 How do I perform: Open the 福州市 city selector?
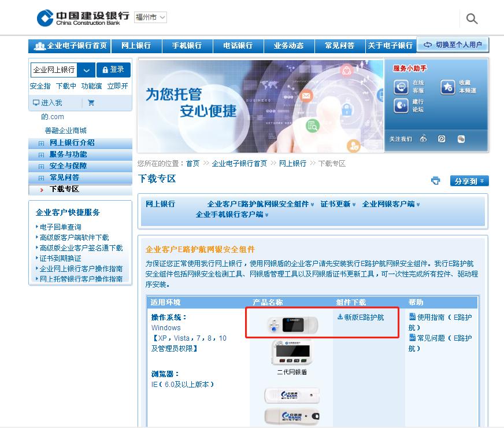[x=149, y=17]
